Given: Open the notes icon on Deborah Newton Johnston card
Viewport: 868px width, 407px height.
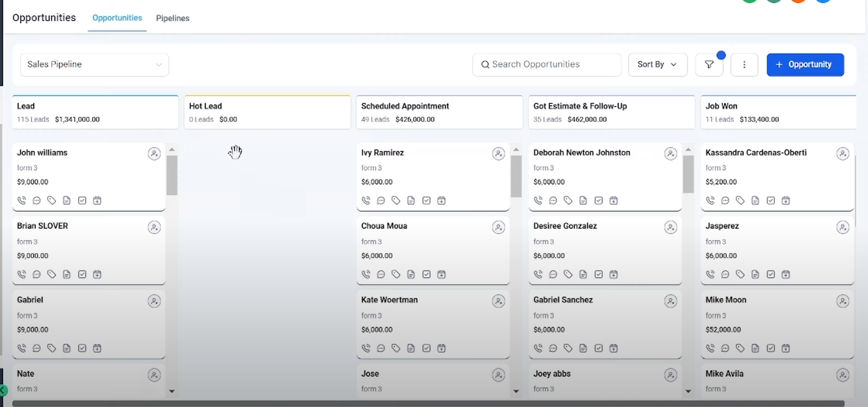Looking at the screenshot, I should tap(583, 200).
